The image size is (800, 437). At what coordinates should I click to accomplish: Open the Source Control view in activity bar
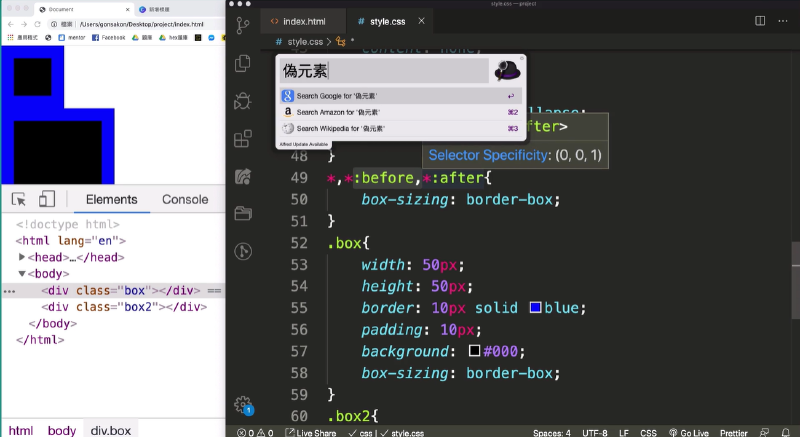[242, 22]
